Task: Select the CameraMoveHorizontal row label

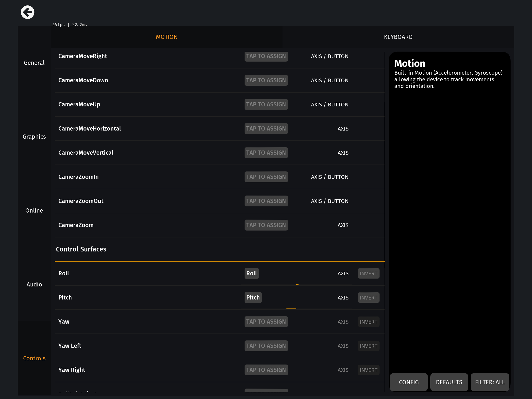Action: (x=90, y=129)
